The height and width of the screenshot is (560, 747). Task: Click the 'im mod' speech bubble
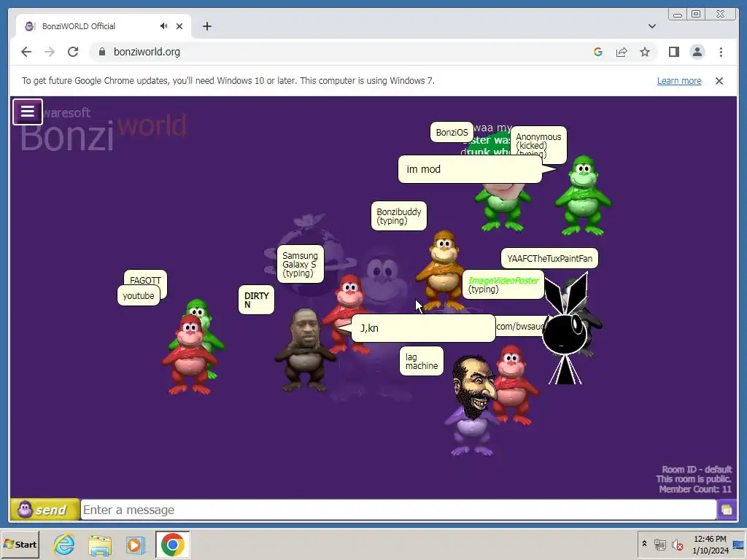tap(470, 169)
